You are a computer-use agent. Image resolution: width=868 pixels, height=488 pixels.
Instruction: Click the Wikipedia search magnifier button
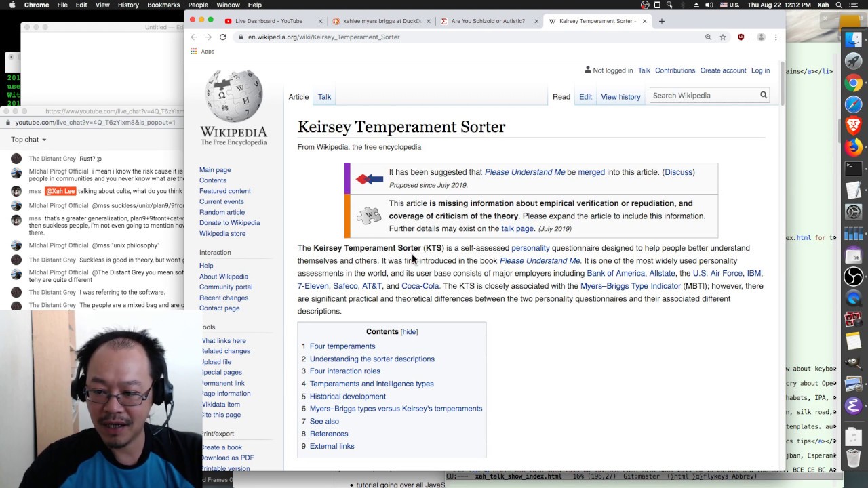coord(764,96)
